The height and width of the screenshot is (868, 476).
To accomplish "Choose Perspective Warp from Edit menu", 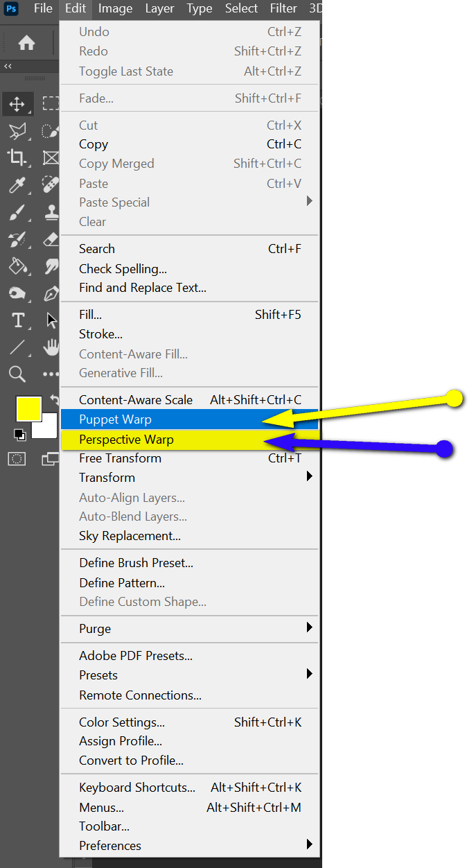I will coord(190,440).
